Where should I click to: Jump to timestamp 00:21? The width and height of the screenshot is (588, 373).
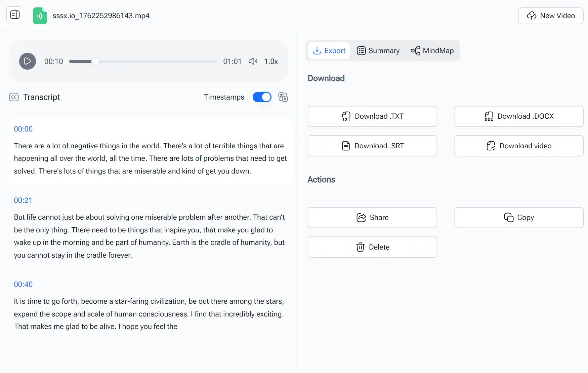pos(23,200)
